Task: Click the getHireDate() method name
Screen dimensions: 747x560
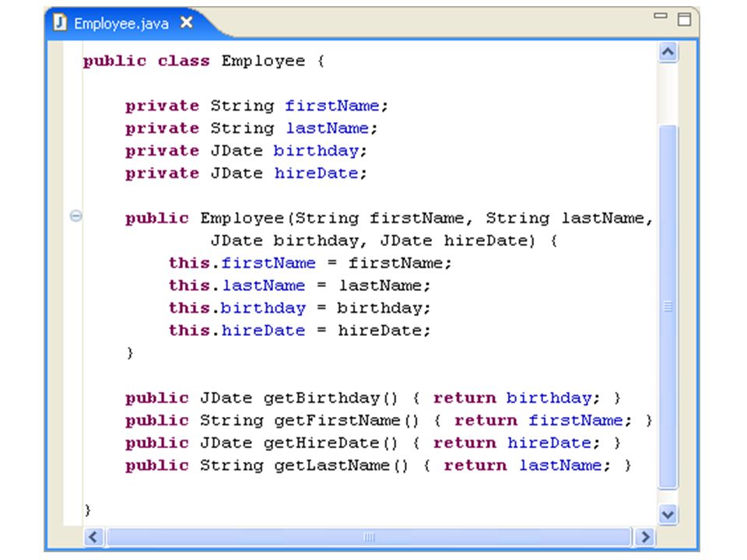Action: (x=321, y=443)
